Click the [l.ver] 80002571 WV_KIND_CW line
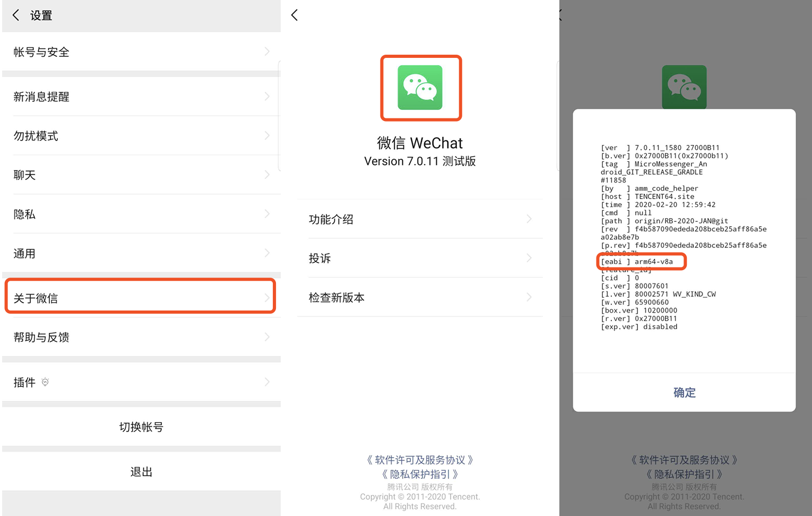The width and height of the screenshot is (812, 516). [x=658, y=294]
